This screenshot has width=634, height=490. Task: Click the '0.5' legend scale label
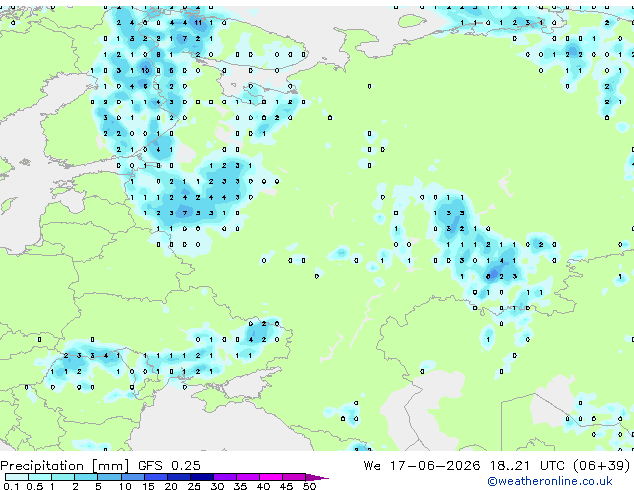[34, 486]
